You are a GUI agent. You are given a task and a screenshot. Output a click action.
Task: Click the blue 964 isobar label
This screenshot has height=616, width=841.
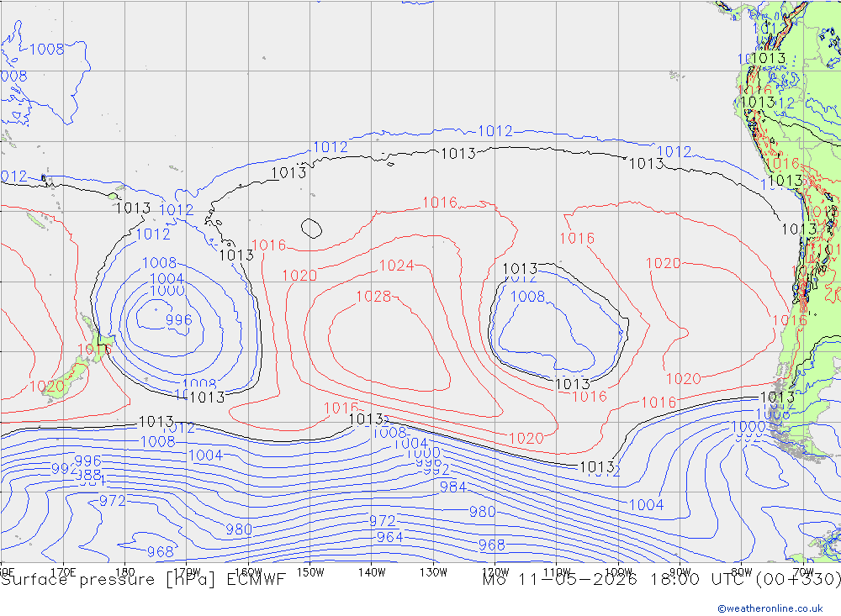pos(390,537)
